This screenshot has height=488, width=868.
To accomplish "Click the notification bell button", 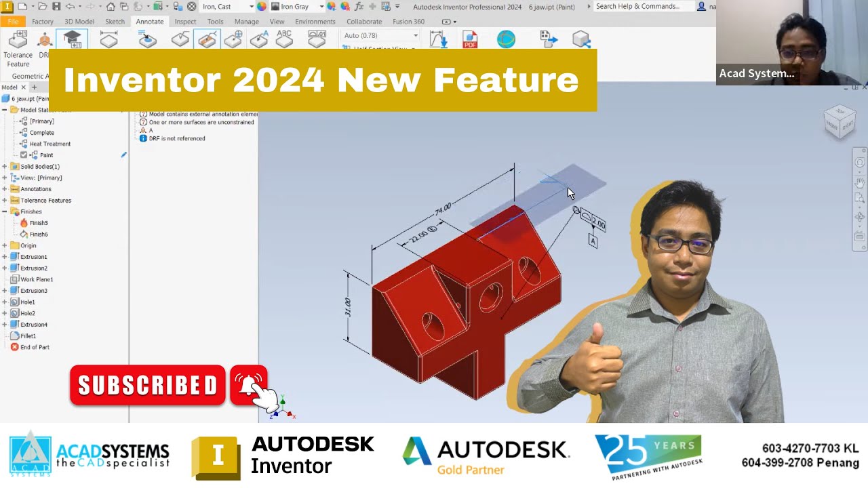I will (248, 385).
